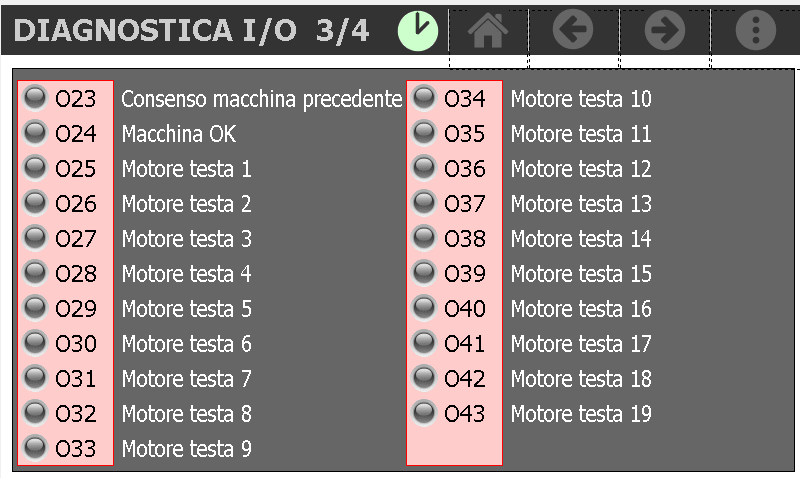Screen dimensions: 800x478
Task: Go forward to next diagnostics page
Action: pyautogui.click(x=664, y=31)
